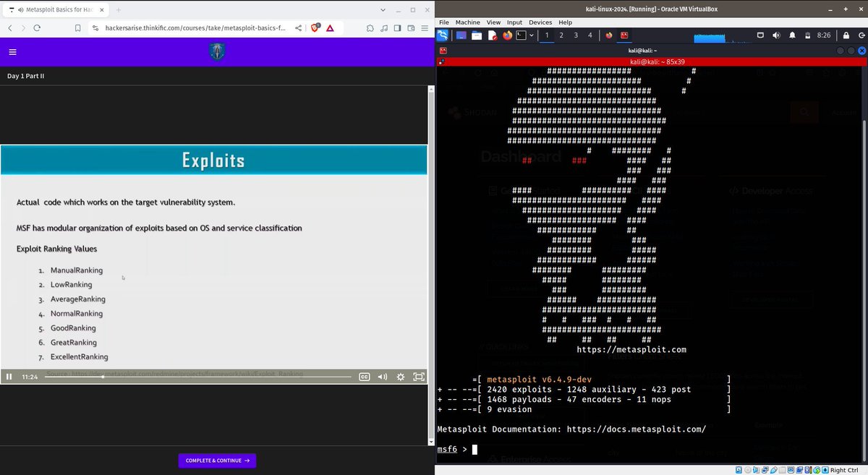Open the Brave Shields icon
The height and width of the screenshot is (475, 868).
tap(315, 27)
